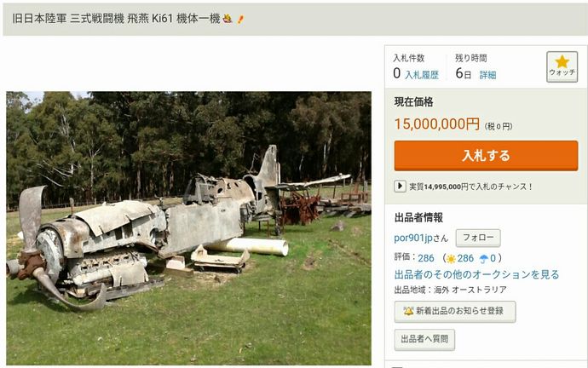Follow the seller with フォロー button

click(478, 238)
